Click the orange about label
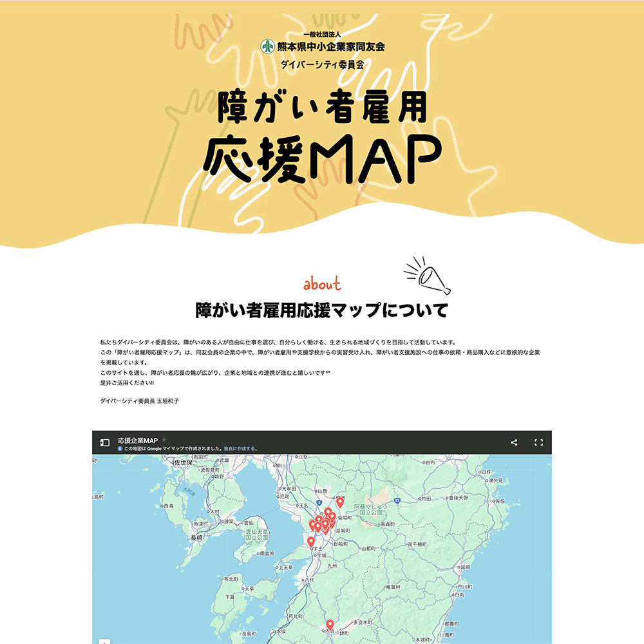This screenshot has width=644, height=644. click(322, 285)
